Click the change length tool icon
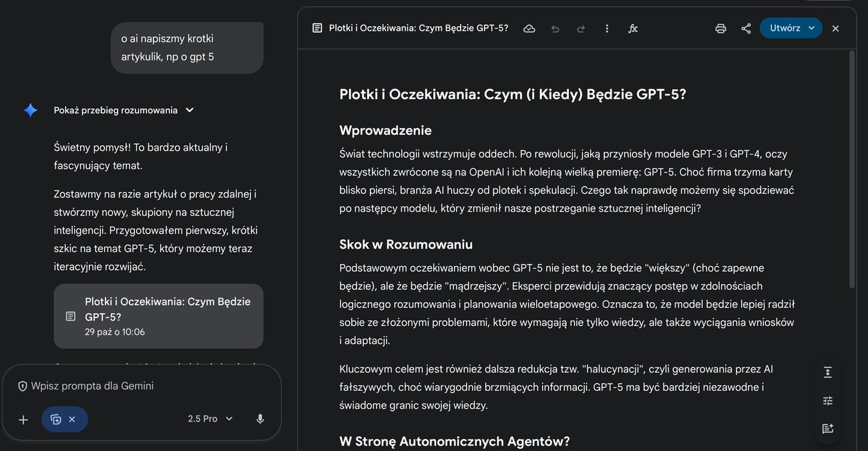 point(828,372)
